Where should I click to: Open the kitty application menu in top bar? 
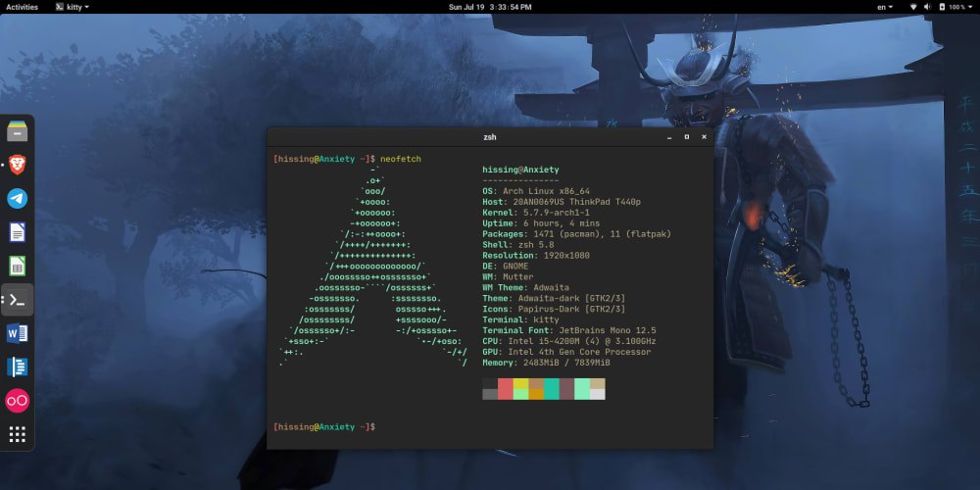tap(72, 7)
